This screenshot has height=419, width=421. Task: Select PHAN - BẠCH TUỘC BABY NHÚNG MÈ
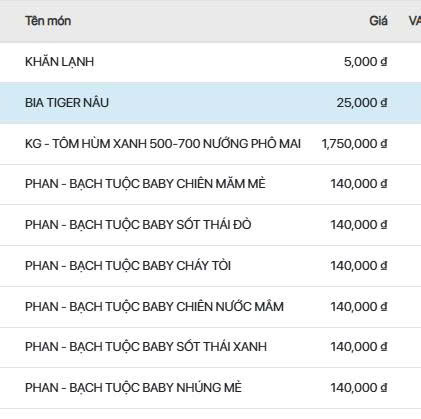(x=133, y=388)
